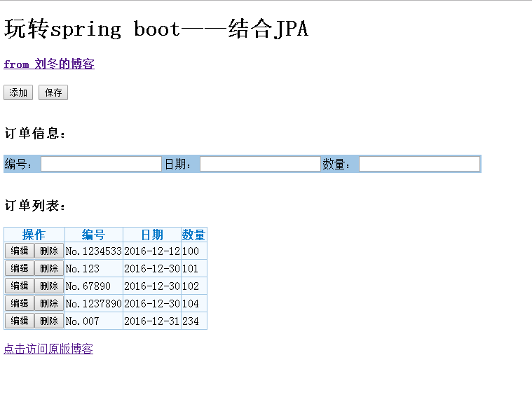Delete order No.007
The height and width of the screenshot is (411, 532).
point(49,321)
